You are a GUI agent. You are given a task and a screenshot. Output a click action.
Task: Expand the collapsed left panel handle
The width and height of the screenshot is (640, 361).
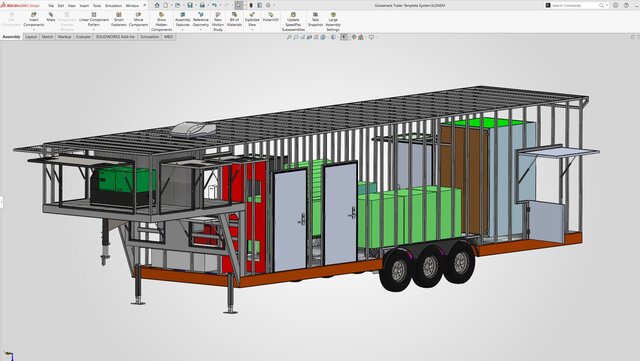(1, 202)
